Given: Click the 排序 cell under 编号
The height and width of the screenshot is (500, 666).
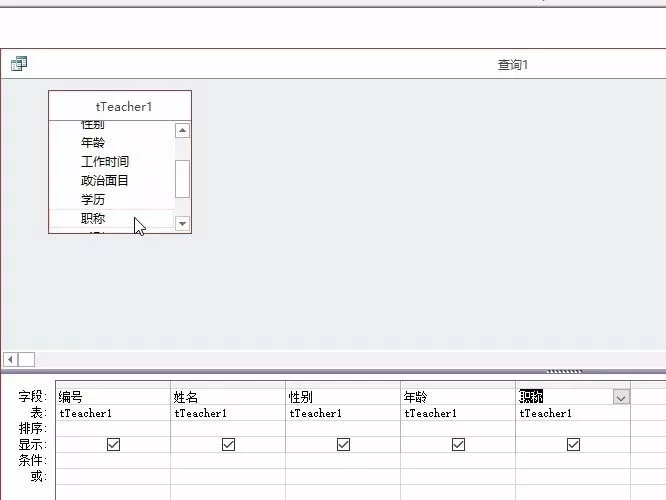Looking at the screenshot, I should [113, 429].
